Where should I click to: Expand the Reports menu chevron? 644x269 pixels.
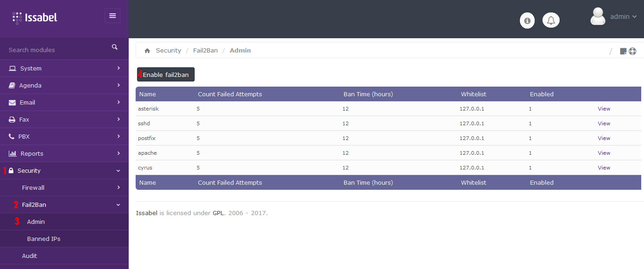pos(119,153)
